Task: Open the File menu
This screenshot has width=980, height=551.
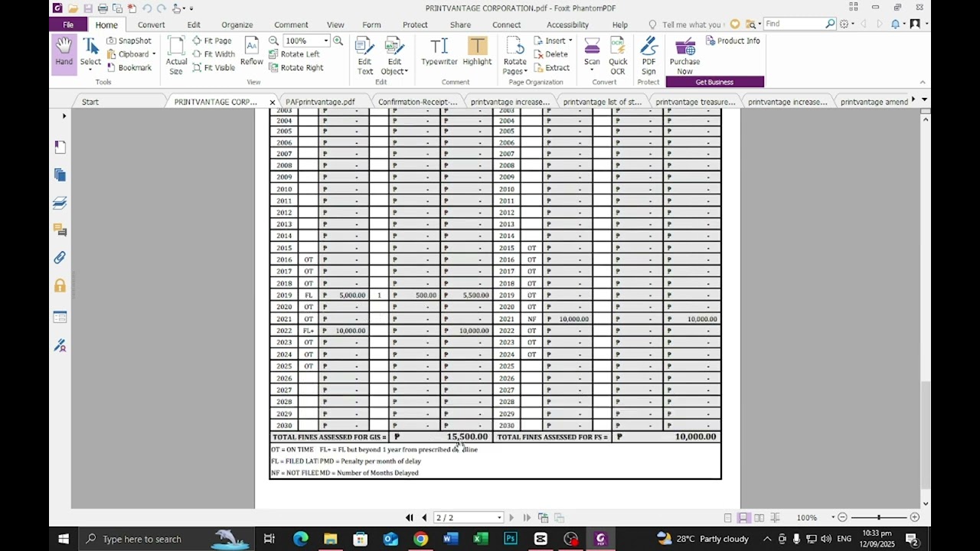Action: coord(68,24)
